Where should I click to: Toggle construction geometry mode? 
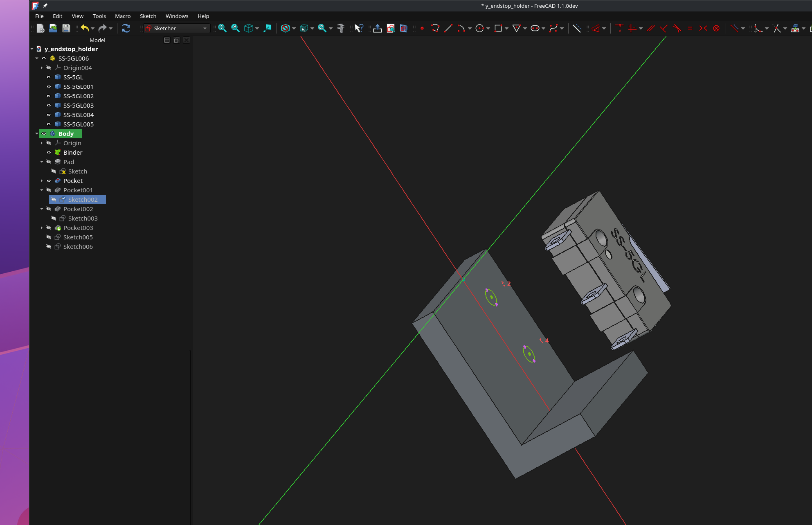click(577, 28)
